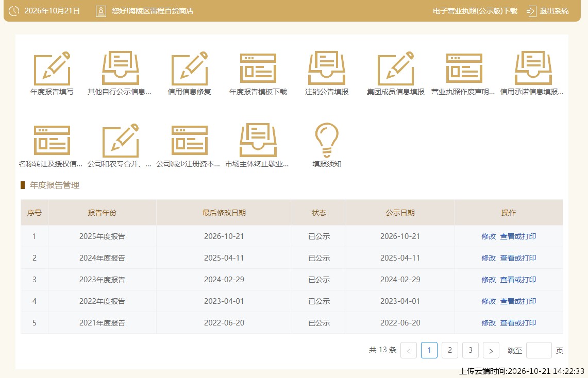Click the 跳至 page number input field

539,350
